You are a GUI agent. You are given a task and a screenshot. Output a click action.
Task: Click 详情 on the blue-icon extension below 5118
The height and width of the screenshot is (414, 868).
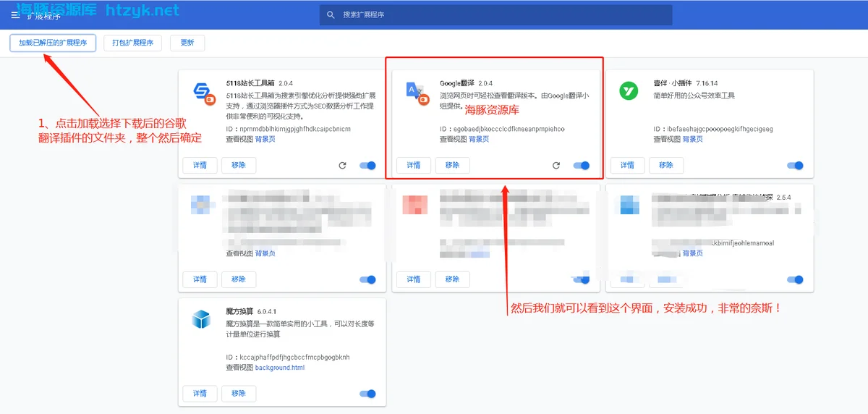pos(200,279)
